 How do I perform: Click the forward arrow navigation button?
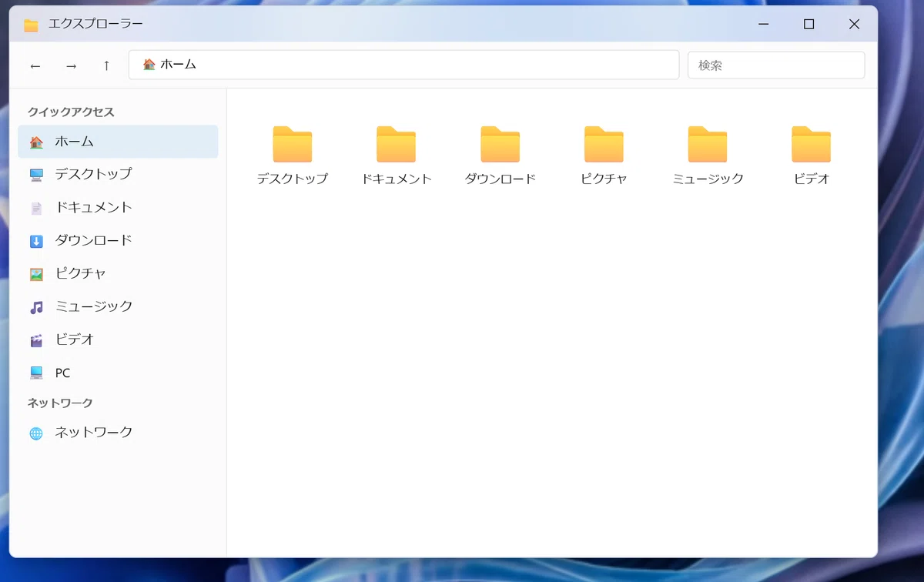(71, 65)
